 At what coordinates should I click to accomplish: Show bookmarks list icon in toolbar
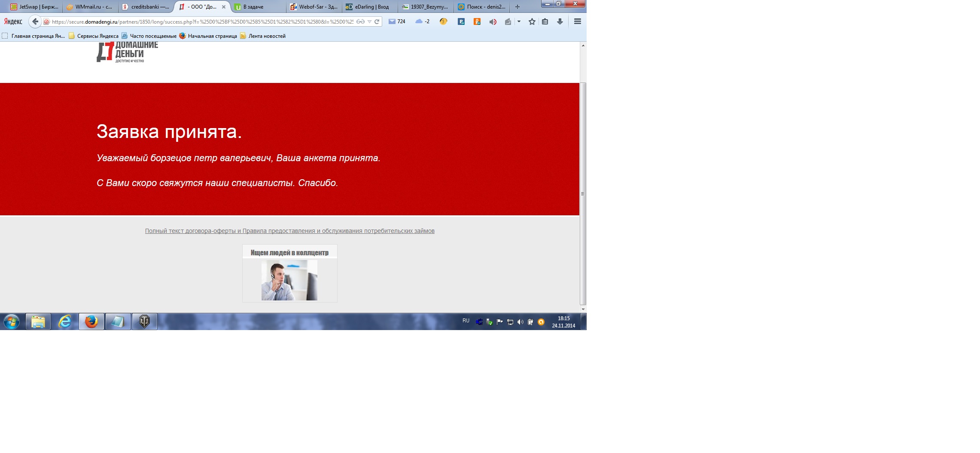click(x=545, y=21)
